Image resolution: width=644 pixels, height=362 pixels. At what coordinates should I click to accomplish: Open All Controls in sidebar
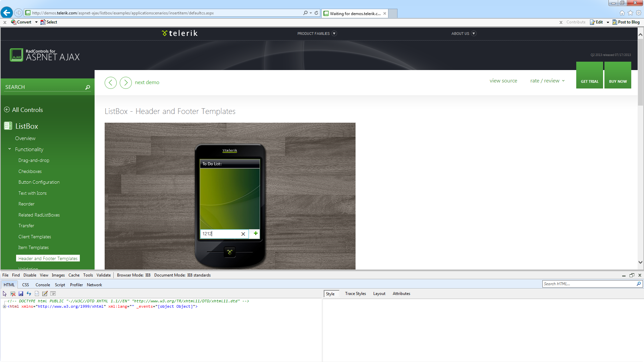point(23,110)
